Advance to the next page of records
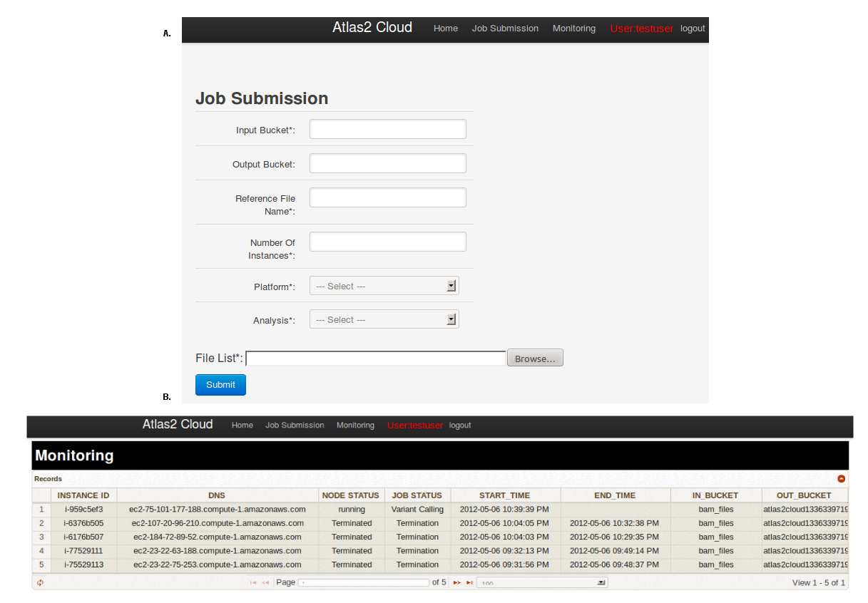 click(x=456, y=582)
